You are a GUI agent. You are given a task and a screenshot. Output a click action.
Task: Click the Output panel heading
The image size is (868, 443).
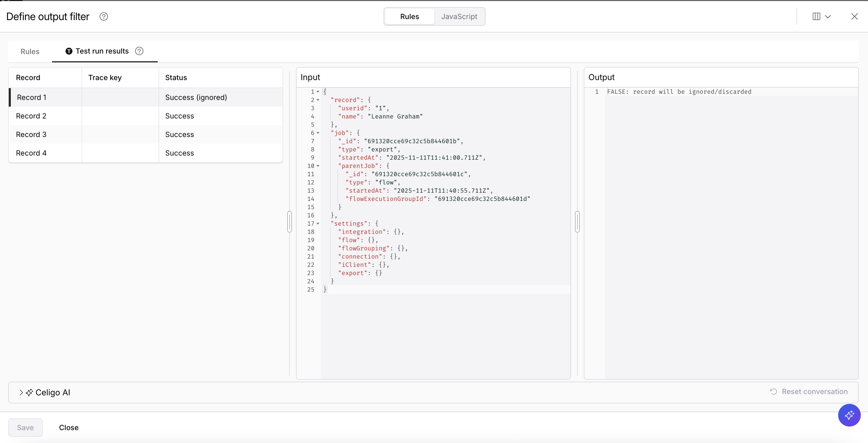coord(602,77)
